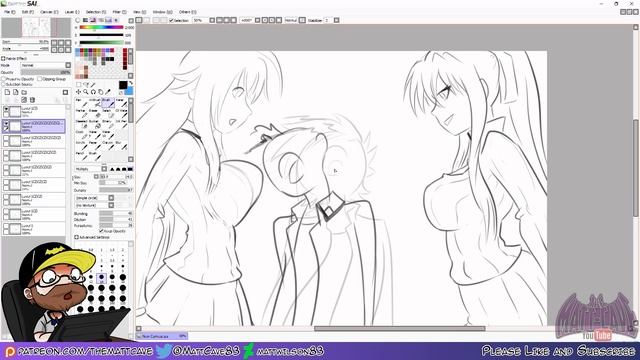
Task: Select the Eyedropper color picker tool
Action: click(x=108, y=92)
